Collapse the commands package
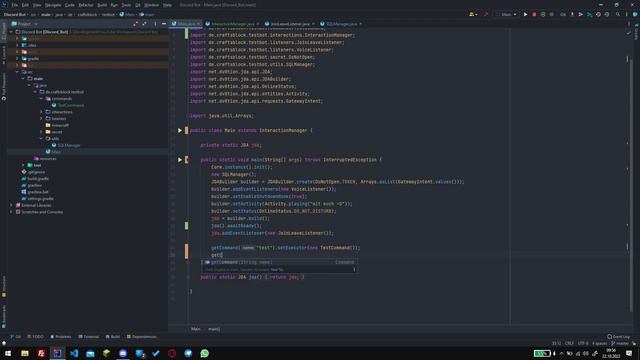640x360 pixels. tap(41, 98)
